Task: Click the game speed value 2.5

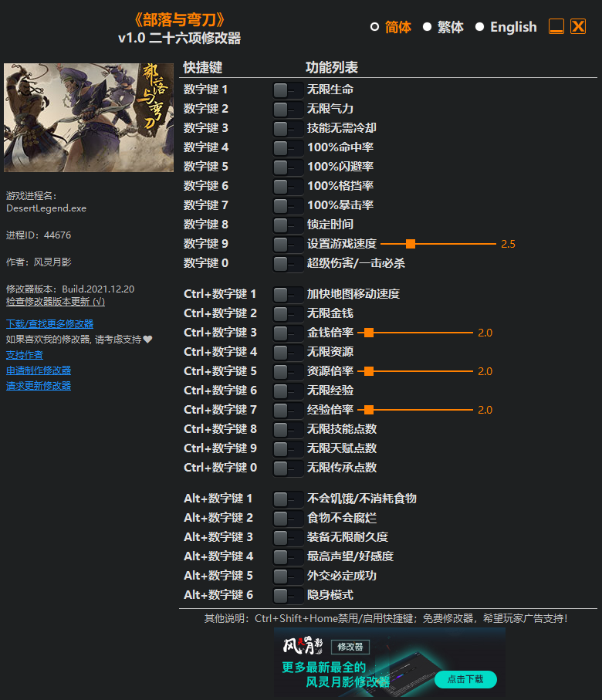Action: pos(508,244)
